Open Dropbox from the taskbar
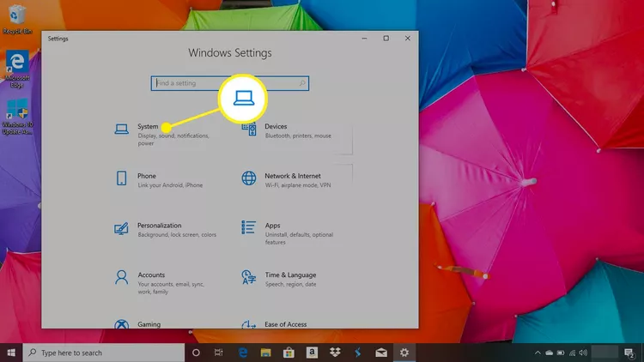This screenshot has height=362, width=644. point(335,353)
